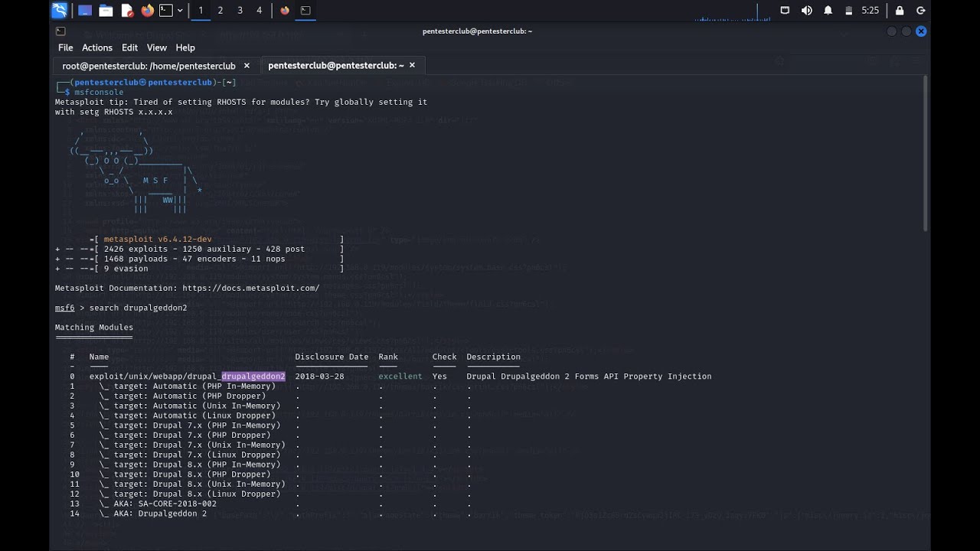Click the highlighted 'drupalgeddon2' match
Screen dimensions: 980x551
pyautogui.click(x=253, y=377)
